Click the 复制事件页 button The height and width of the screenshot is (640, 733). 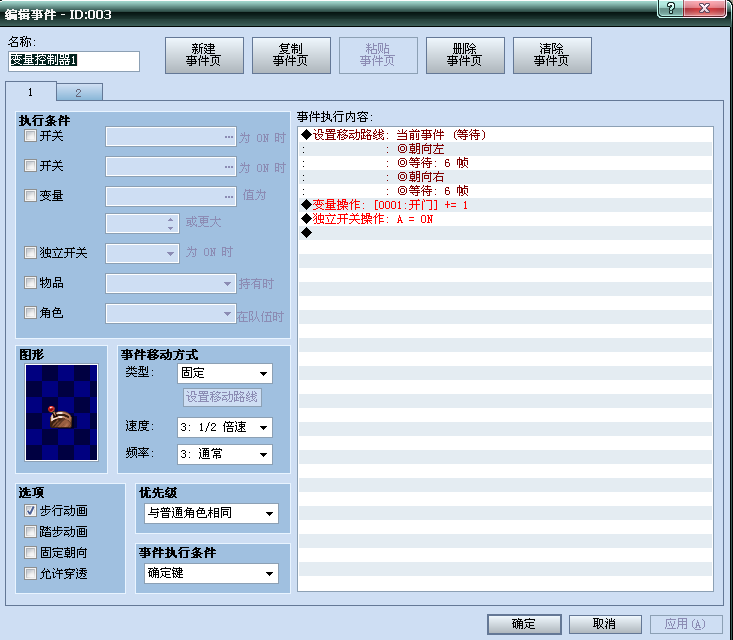coord(290,55)
